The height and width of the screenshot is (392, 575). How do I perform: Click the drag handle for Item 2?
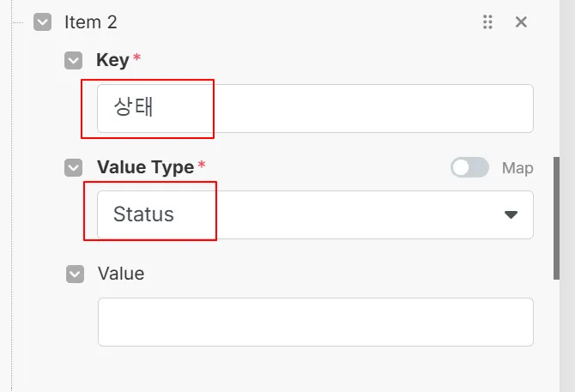click(487, 22)
